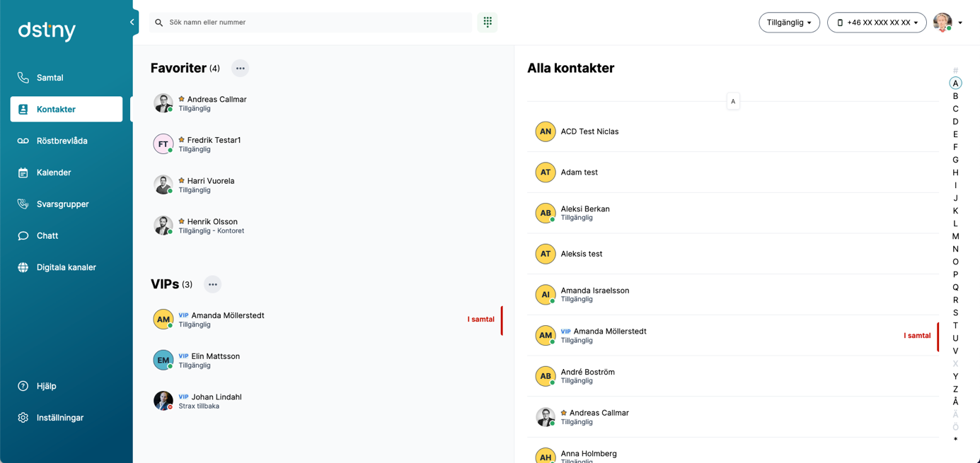
Task: Focus the name or number search field
Action: tap(311, 23)
